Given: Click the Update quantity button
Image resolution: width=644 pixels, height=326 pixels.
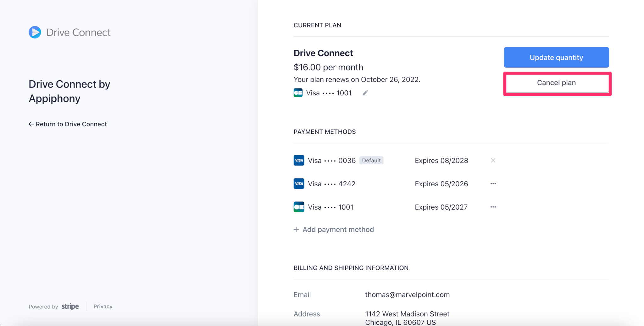Looking at the screenshot, I should click(x=556, y=57).
